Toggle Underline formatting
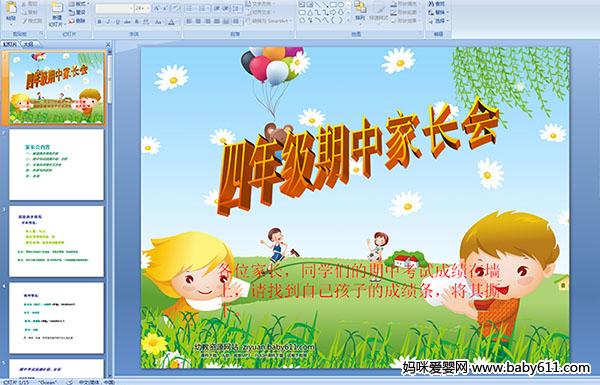600x385 pixels. pyautogui.click(x=117, y=22)
